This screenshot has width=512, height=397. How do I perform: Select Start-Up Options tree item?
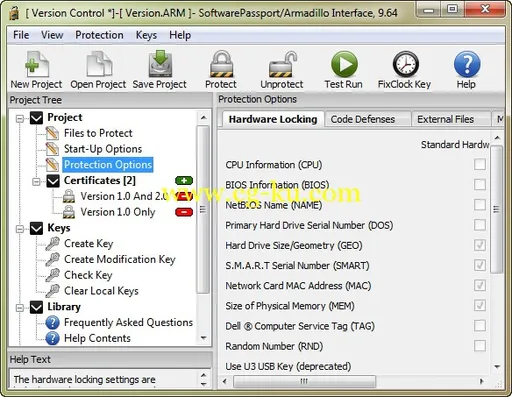tap(103, 149)
